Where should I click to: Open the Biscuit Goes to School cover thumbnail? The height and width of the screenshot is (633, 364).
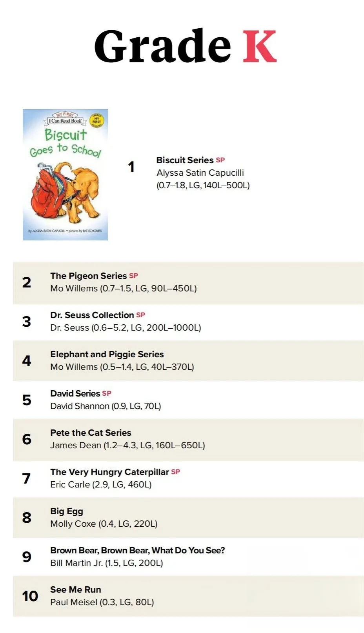pyautogui.click(x=65, y=175)
